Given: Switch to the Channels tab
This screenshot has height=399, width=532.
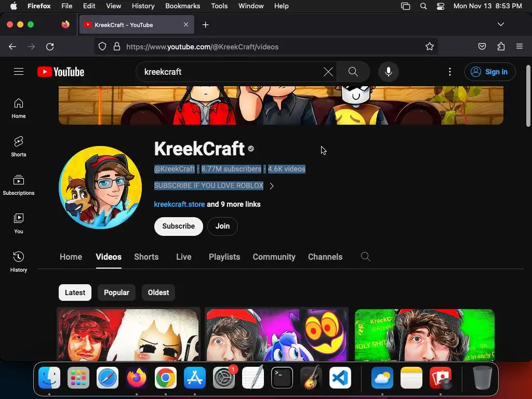Looking at the screenshot, I should [325, 257].
